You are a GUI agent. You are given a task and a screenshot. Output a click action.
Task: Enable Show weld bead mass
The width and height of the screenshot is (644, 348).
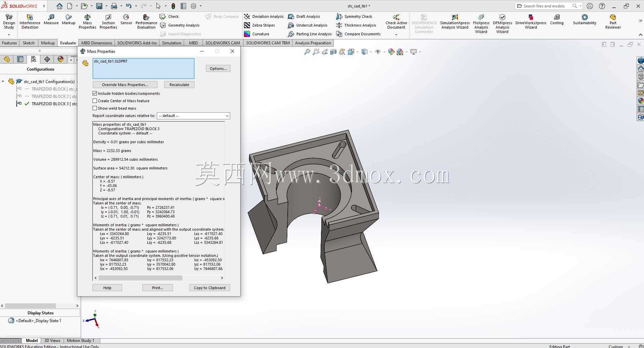point(95,108)
